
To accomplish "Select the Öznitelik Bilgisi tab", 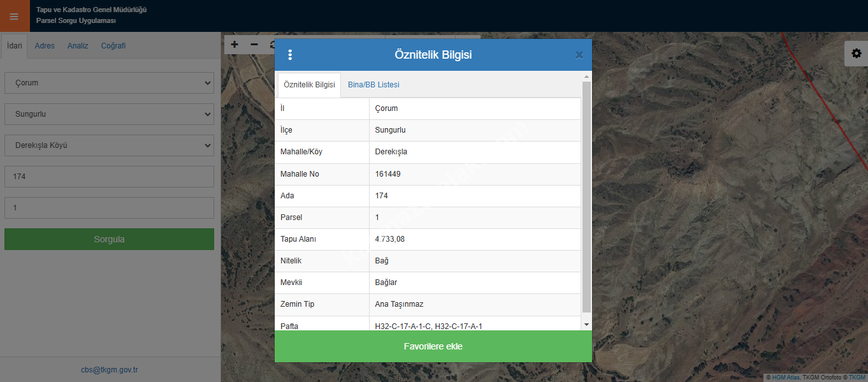I will tap(309, 85).
